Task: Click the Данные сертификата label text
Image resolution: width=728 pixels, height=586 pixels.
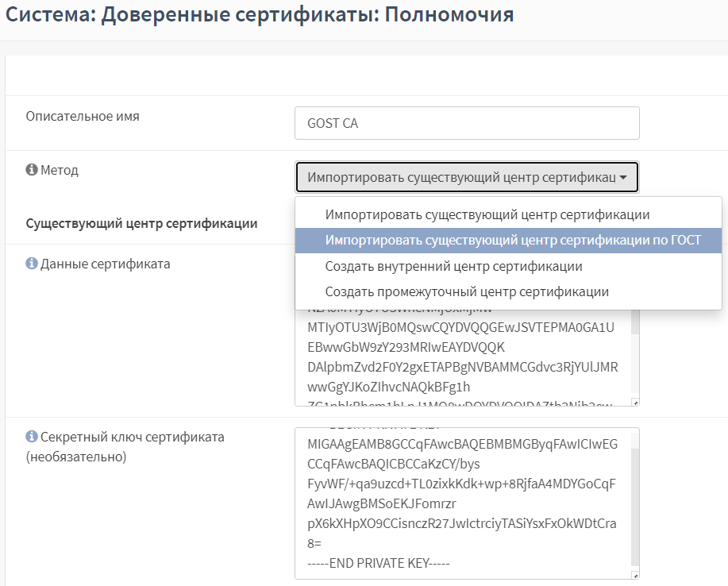Action: 105,264
